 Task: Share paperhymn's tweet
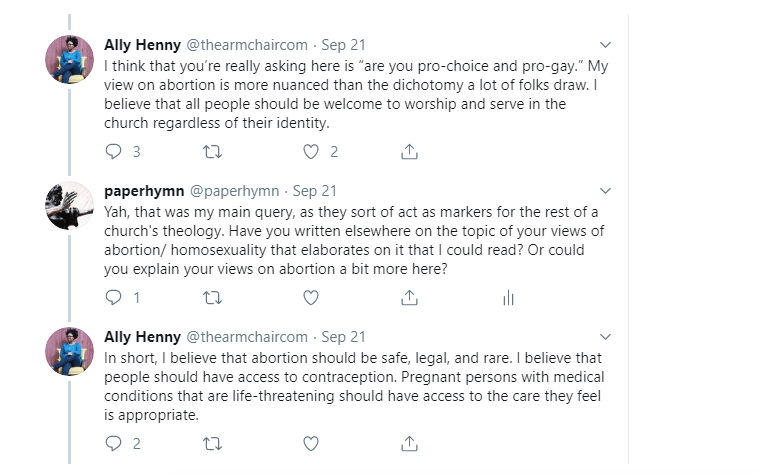[408, 297]
